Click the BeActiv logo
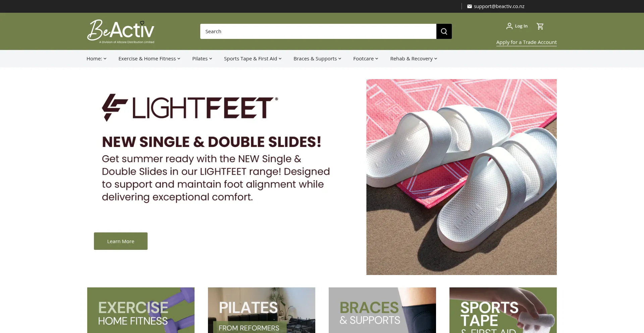Viewport: 644px width, 333px height. click(x=121, y=32)
